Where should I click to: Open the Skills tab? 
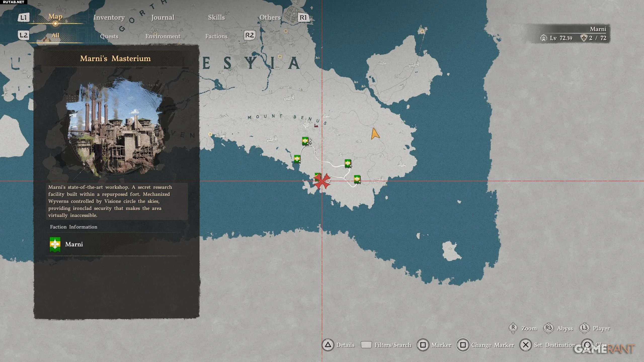[x=216, y=17]
